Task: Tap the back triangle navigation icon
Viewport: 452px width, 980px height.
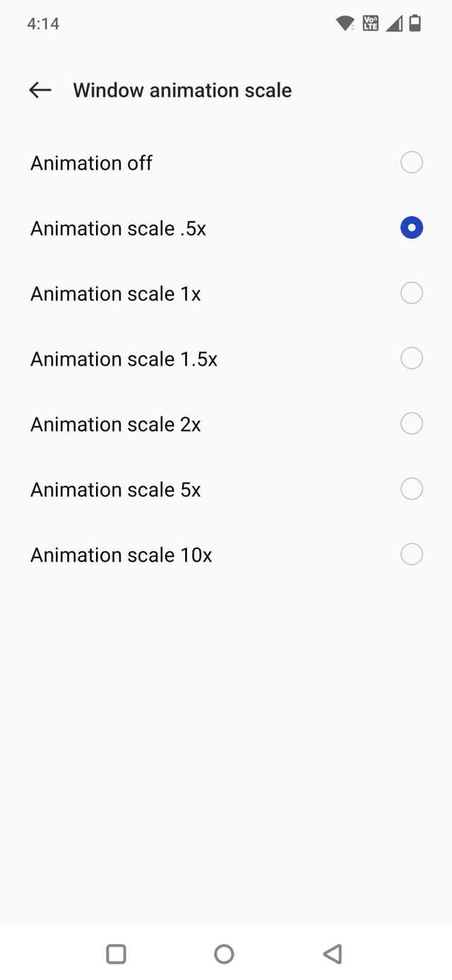Action: pyautogui.click(x=332, y=954)
